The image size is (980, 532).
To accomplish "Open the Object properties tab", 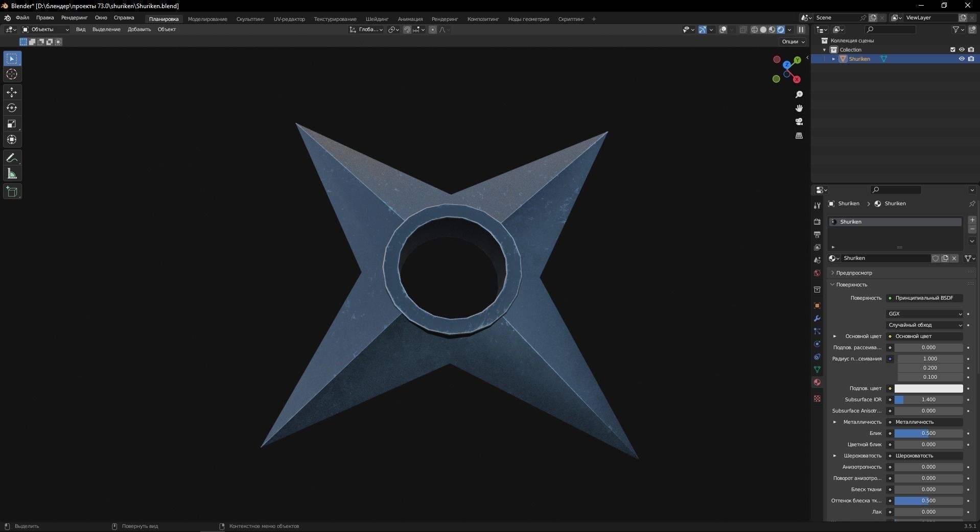I will click(x=817, y=306).
